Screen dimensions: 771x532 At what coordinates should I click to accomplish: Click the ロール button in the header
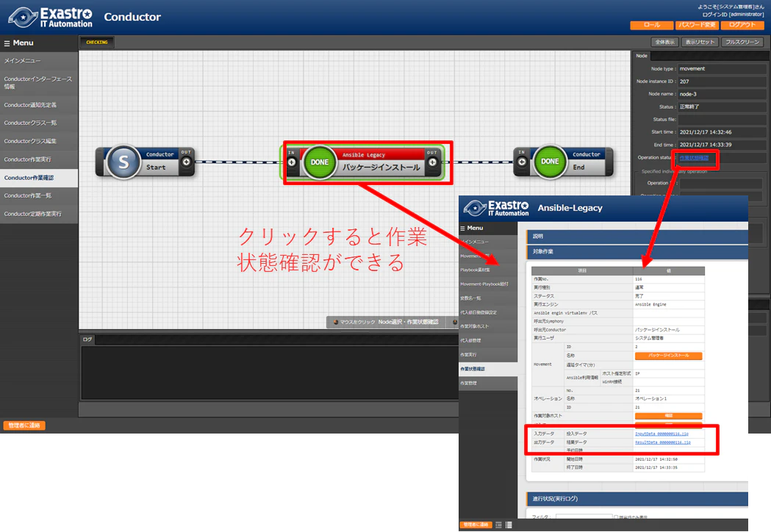[652, 25]
